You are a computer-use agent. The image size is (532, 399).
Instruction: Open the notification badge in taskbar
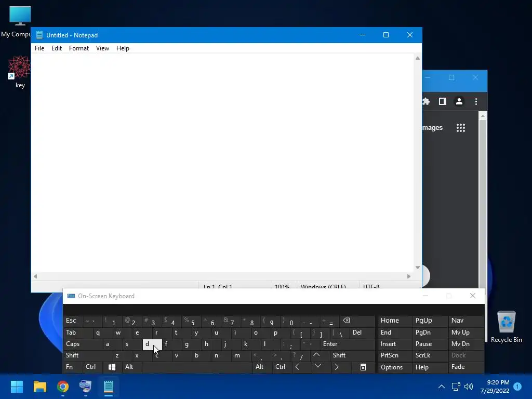pos(517,387)
